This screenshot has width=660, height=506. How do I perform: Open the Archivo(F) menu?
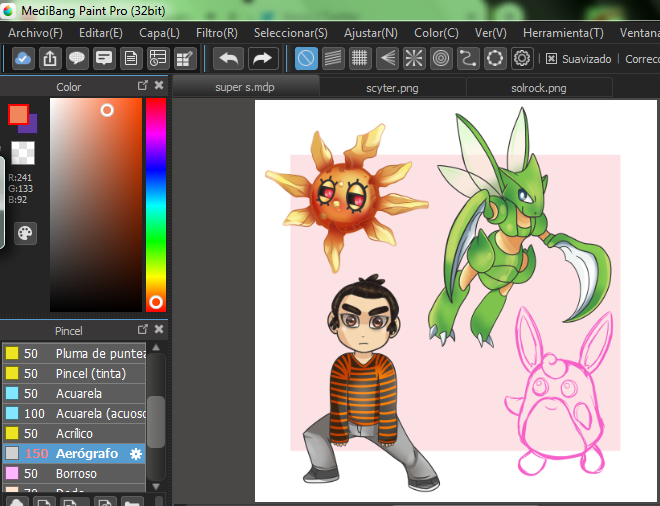(x=35, y=33)
